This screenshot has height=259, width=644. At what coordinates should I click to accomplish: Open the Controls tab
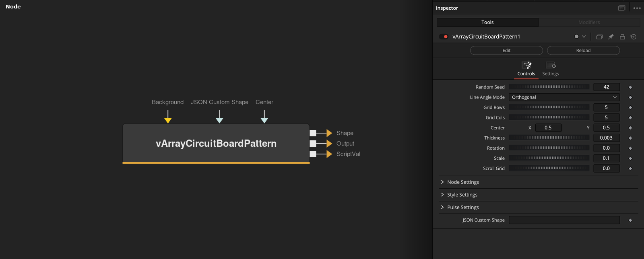click(526, 69)
